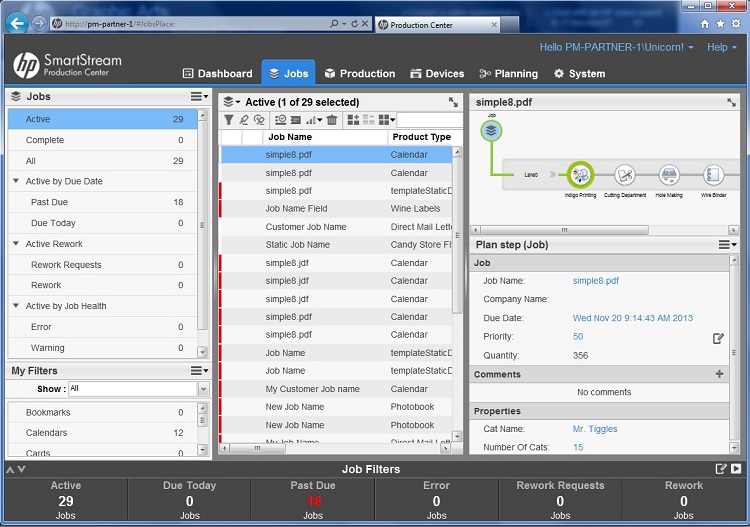Select the Customer Job Name row

tap(336, 227)
